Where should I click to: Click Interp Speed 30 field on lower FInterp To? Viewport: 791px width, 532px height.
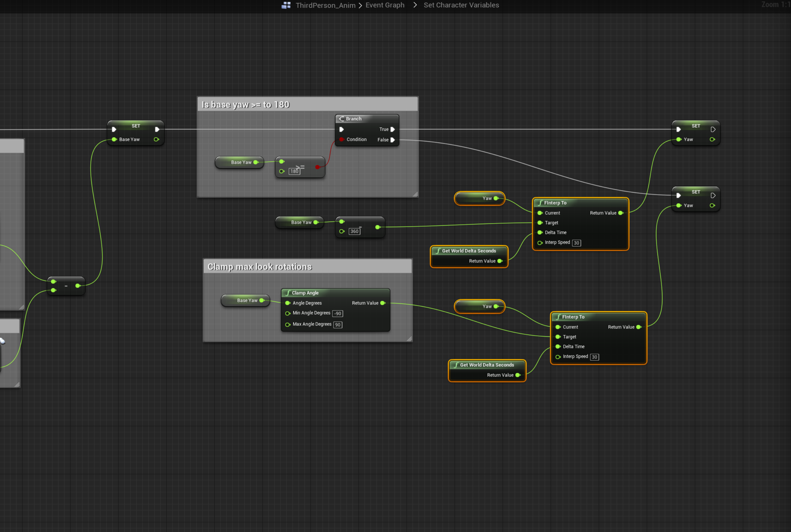point(594,357)
